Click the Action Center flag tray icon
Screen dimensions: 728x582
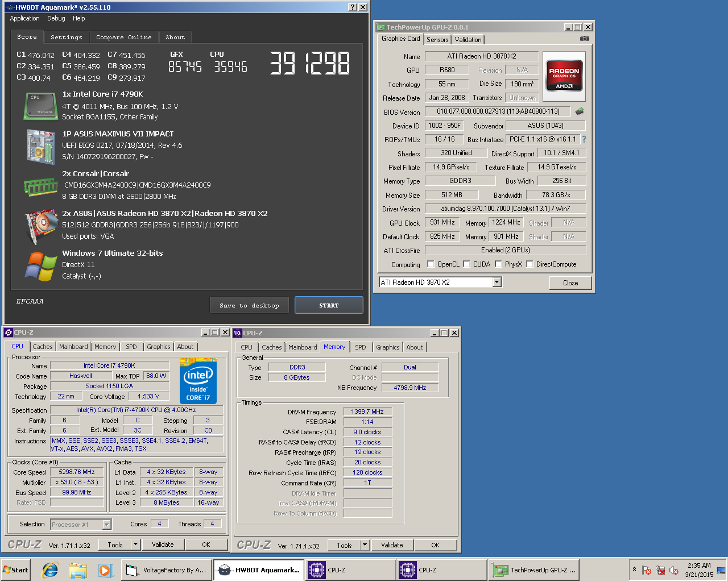(x=647, y=570)
